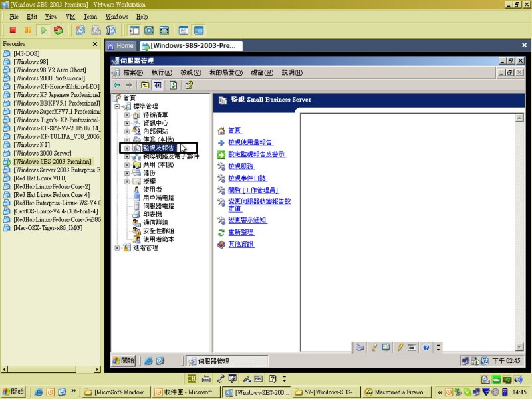Select [Red Hat Linux V8.0] in Favorites
This screenshot has height=399, width=532.
40,178
